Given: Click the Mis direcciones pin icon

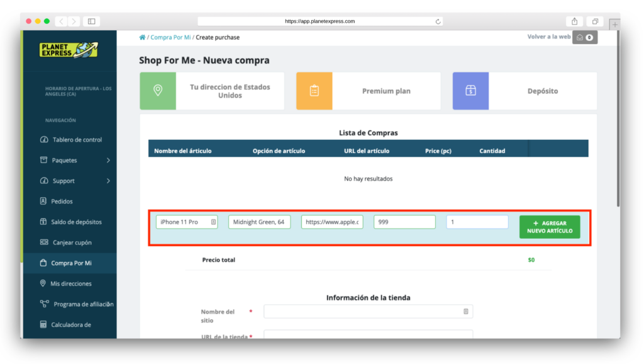Looking at the screenshot, I should 43,283.
